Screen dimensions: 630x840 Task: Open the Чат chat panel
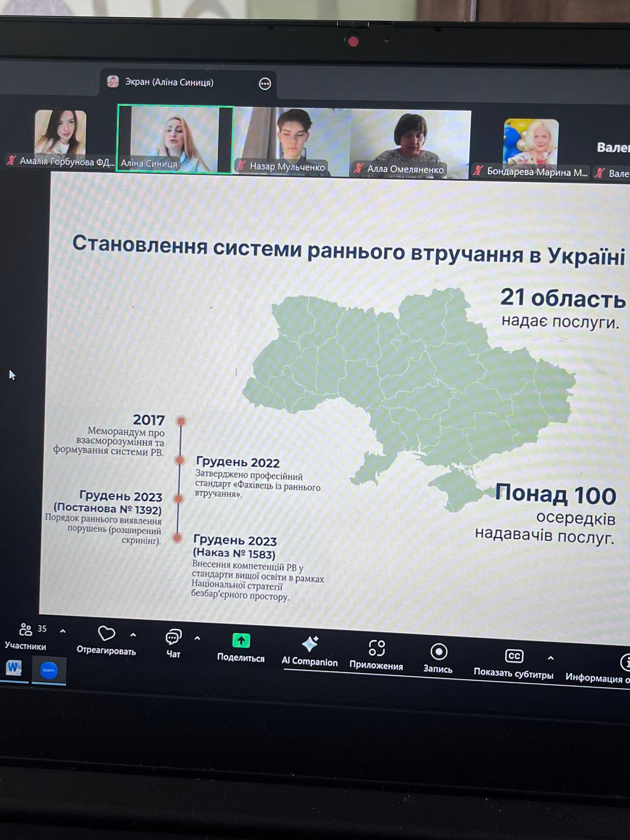coord(174,638)
